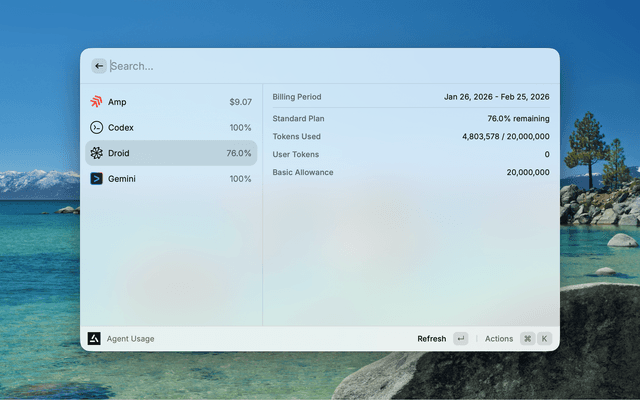Screen dimensions: 640x400
Task: Click the Billing Period date range
Action: click(x=496, y=97)
